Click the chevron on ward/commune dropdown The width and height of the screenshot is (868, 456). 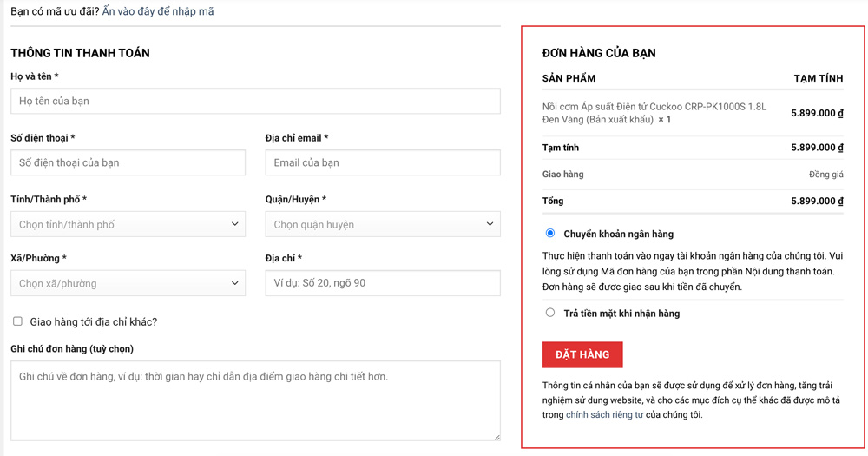click(x=234, y=282)
